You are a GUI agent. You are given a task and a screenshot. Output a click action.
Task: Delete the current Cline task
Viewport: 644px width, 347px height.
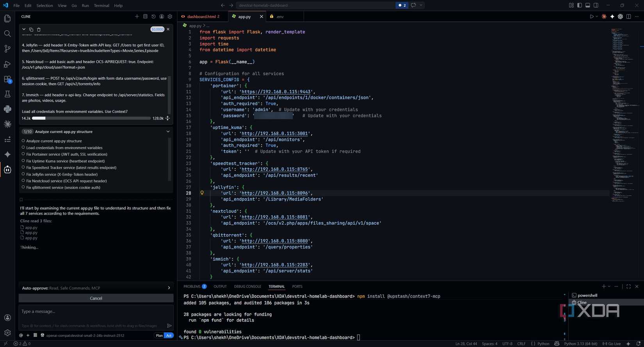point(39,29)
